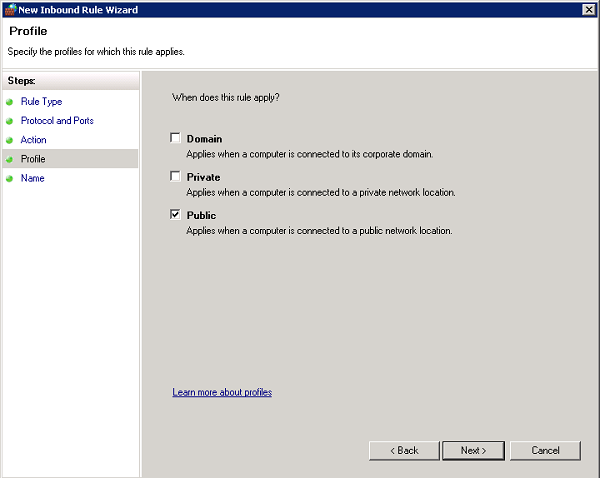Click the green bullet beside Rule Type
Viewport: 600px width, 478px height.
(10, 102)
